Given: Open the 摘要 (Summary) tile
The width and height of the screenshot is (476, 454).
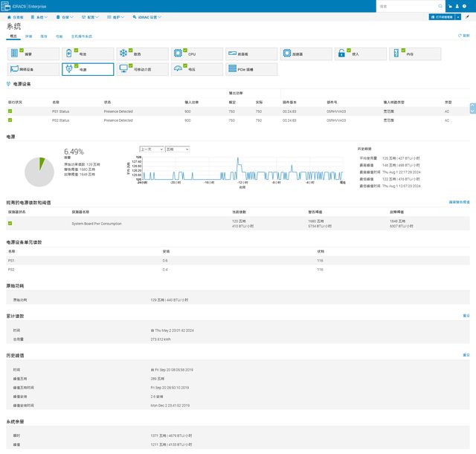Looking at the screenshot, I should (33, 53).
